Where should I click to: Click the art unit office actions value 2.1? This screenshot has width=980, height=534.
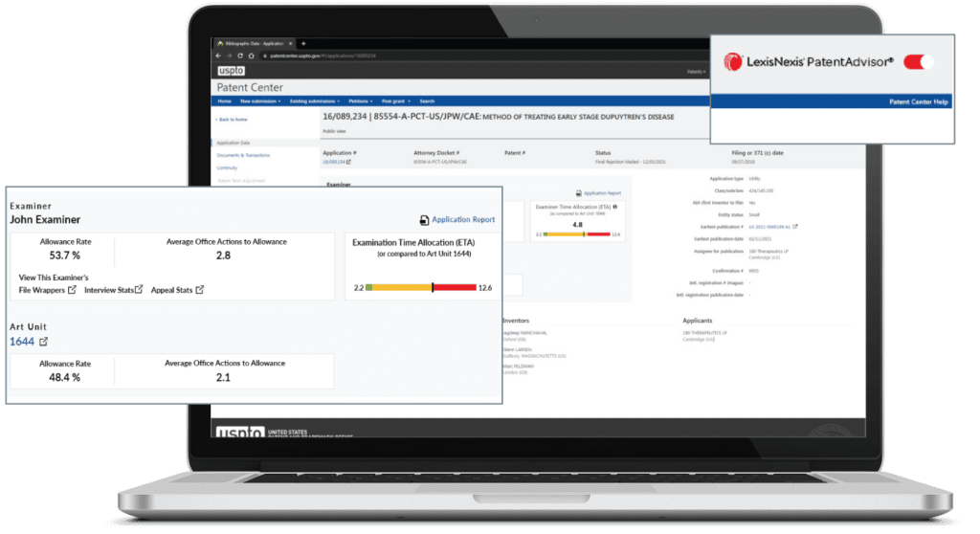click(x=223, y=378)
